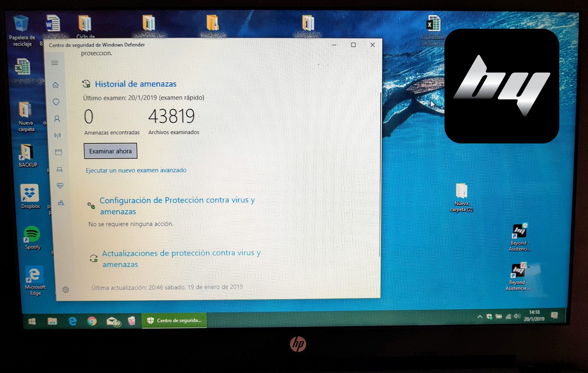This screenshot has height=373, width=588.
Task: Open Chrome from the taskbar
Action: click(x=92, y=321)
